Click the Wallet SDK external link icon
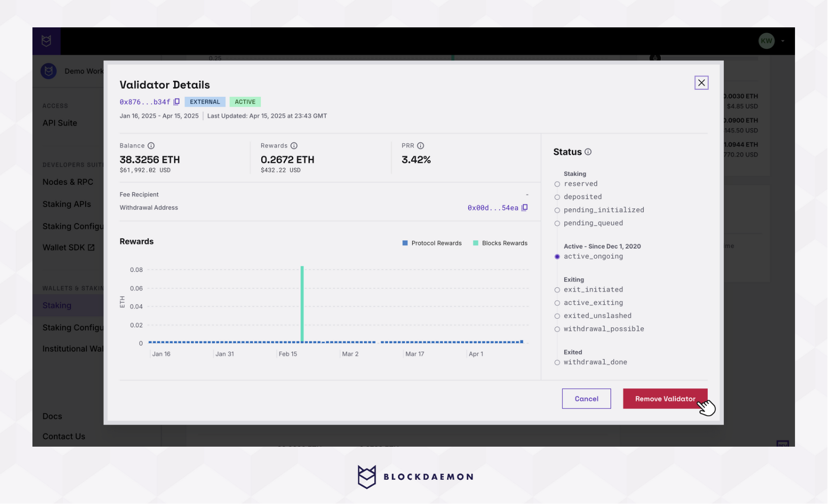This screenshot has height=504, width=828. click(91, 247)
